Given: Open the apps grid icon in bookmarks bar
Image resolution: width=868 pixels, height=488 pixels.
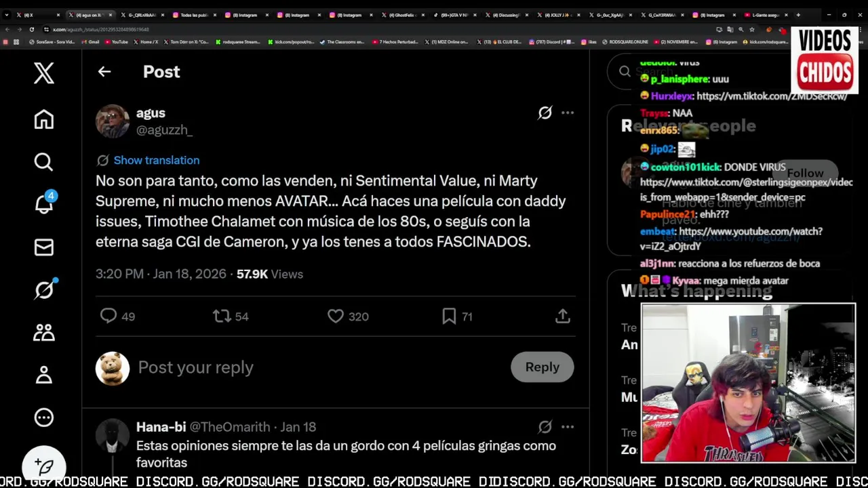Looking at the screenshot, I should tap(16, 42).
